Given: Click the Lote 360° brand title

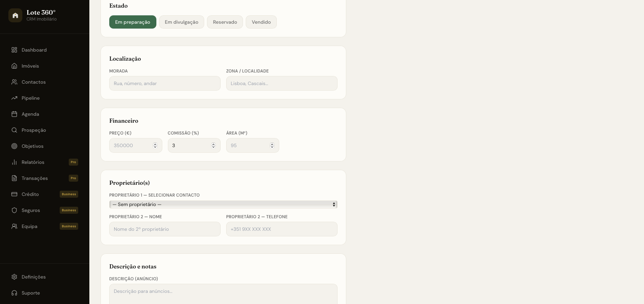Looking at the screenshot, I should pos(41,13).
